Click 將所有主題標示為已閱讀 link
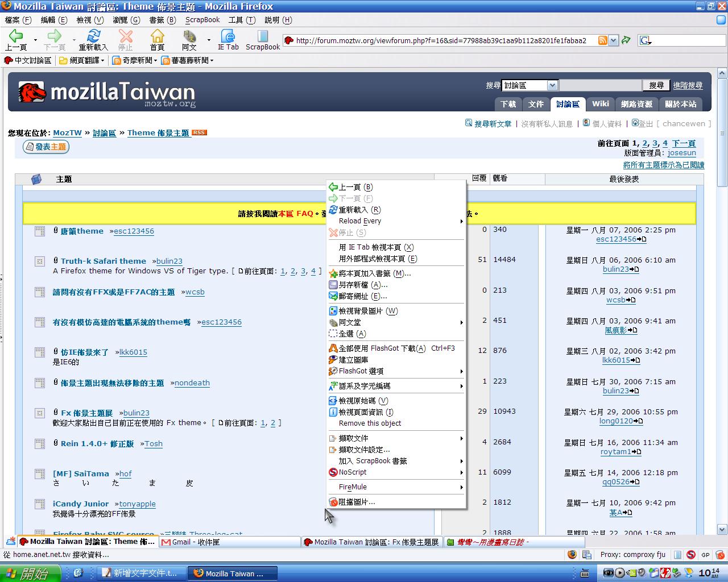 (664, 165)
